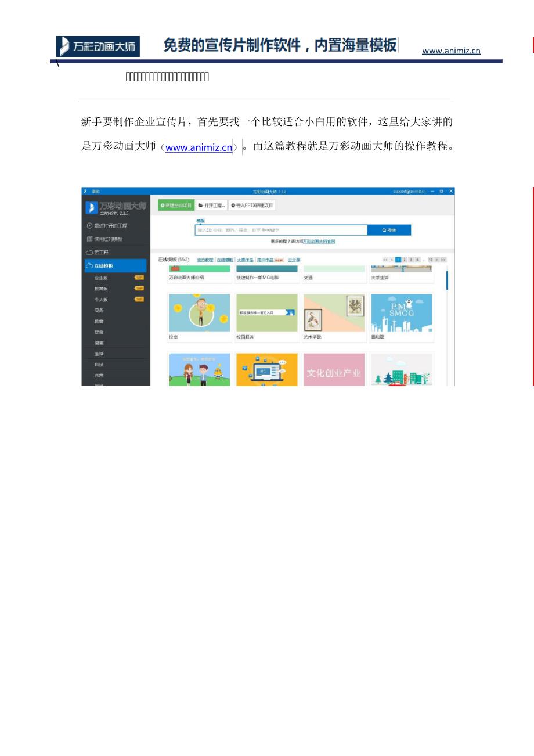The width and height of the screenshot is (534, 756).
Task: Jump to last page with >> arrow
Action: [x=443, y=260]
